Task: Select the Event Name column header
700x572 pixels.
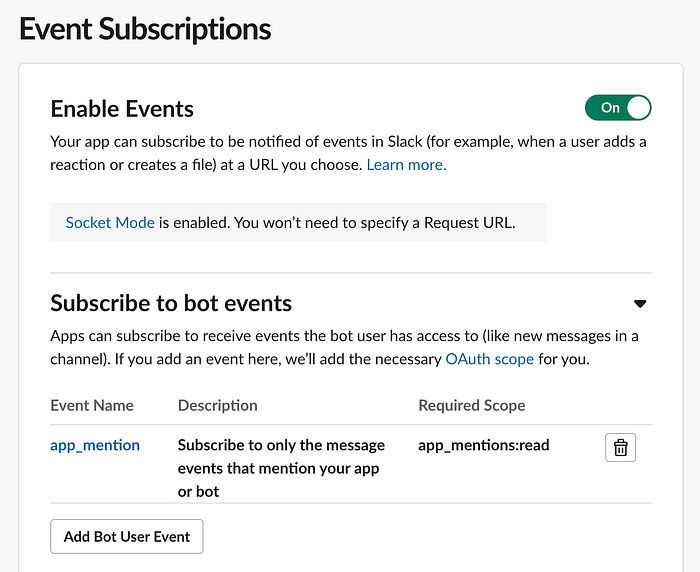Action: [x=92, y=405]
